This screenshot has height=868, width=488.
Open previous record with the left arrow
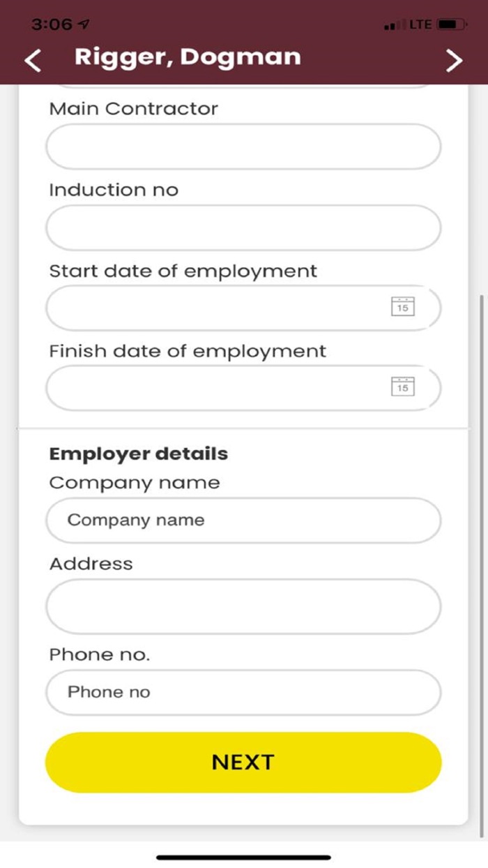[x=33, y=60]
